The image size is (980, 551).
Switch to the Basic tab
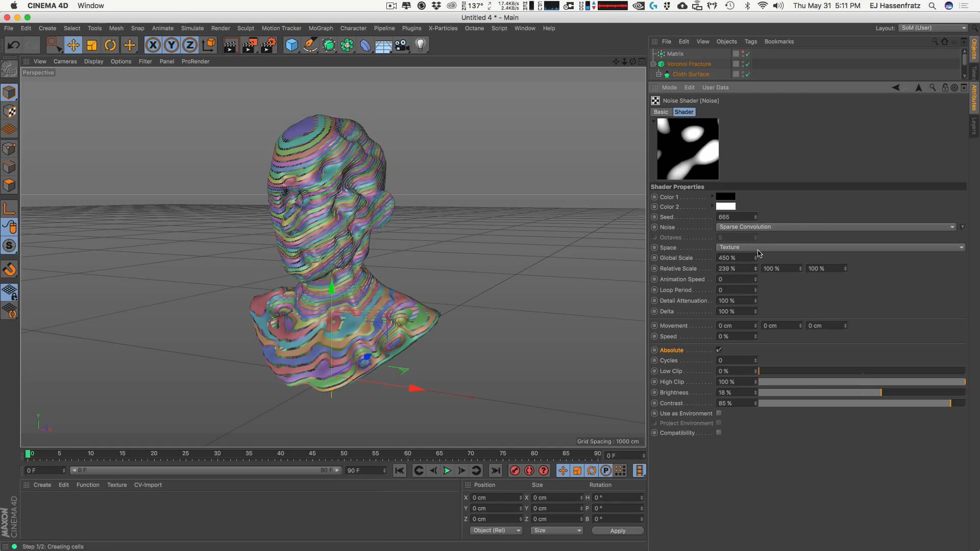click(x=660, y=112)
